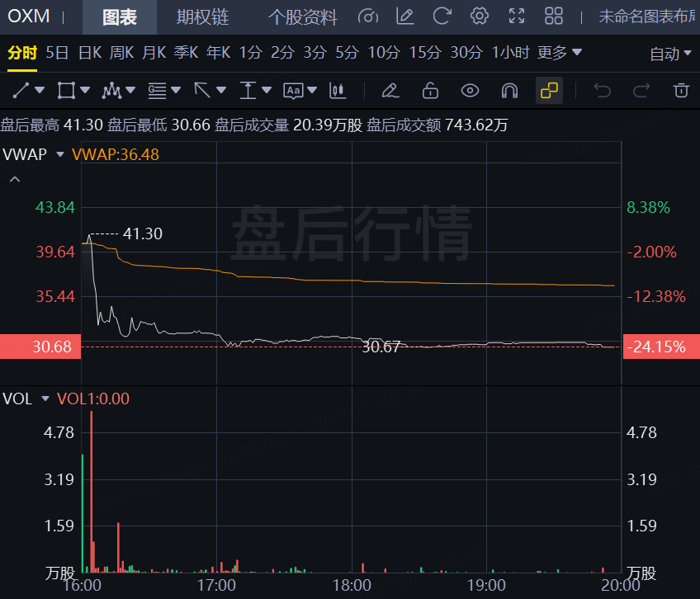Open the 自动 scale dropdown
The image size is (700, 599).
click(x=670, y=54)
